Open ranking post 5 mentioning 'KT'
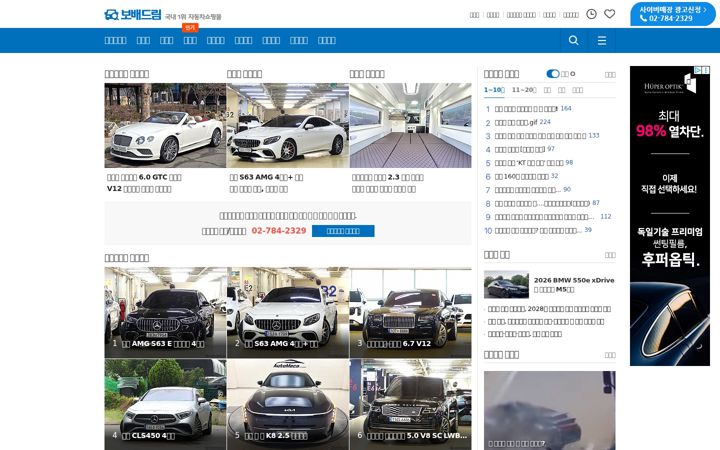The height and width of the screenshot is (450, 720). [529, 163]
